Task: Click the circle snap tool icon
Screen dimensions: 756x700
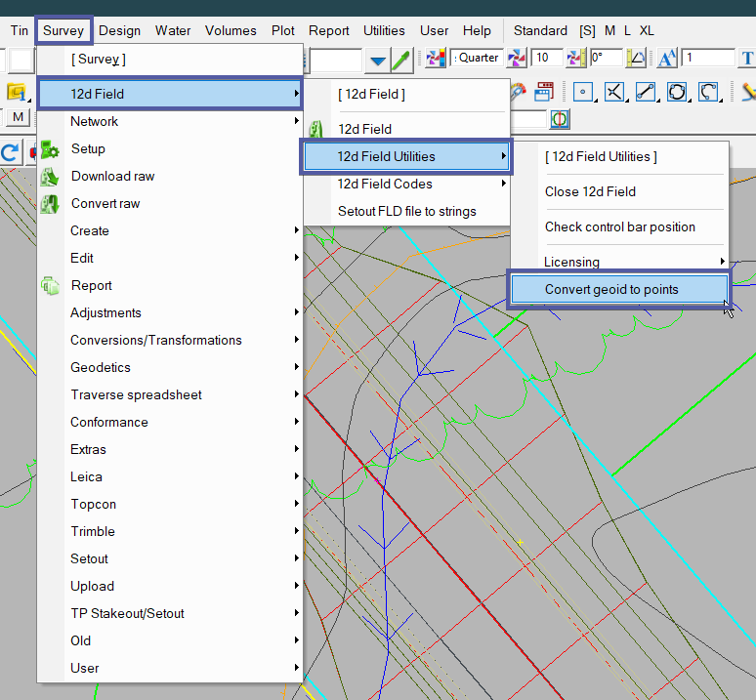Action: (x=677, y=92)
